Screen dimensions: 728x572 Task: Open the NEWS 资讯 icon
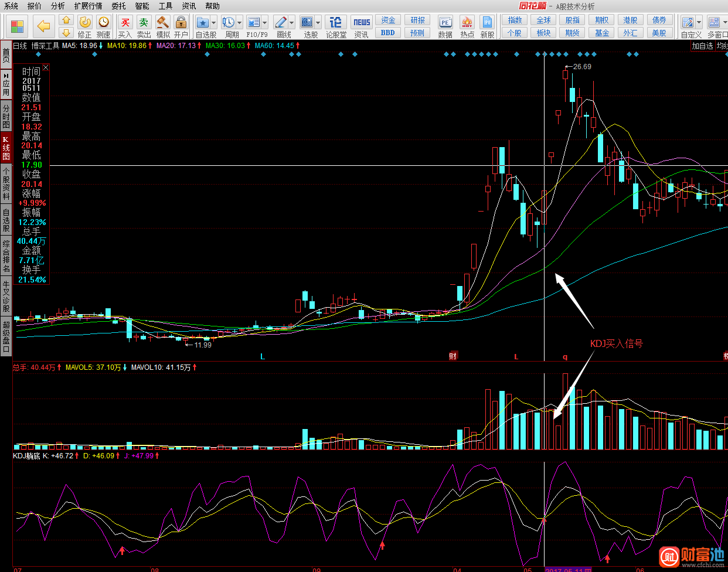(x=362, y=26)
